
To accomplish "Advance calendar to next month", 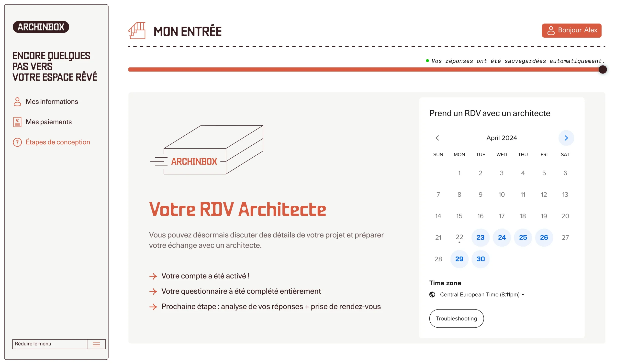I will (x=566, y=138).
